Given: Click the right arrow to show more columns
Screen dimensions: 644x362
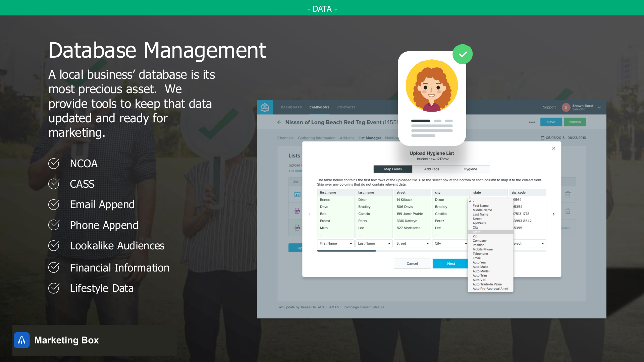Looking at the screenshot, I should 553,214.
